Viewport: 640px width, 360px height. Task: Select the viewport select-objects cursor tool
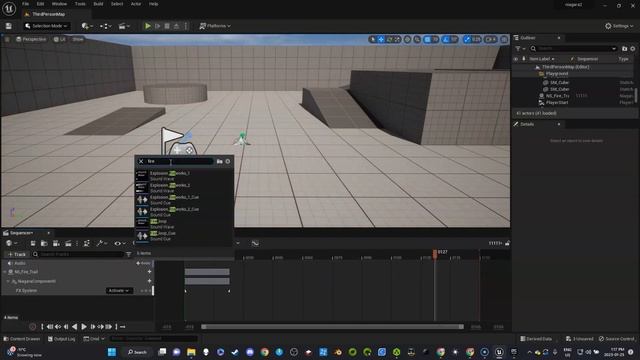click(x=372, y=40)
